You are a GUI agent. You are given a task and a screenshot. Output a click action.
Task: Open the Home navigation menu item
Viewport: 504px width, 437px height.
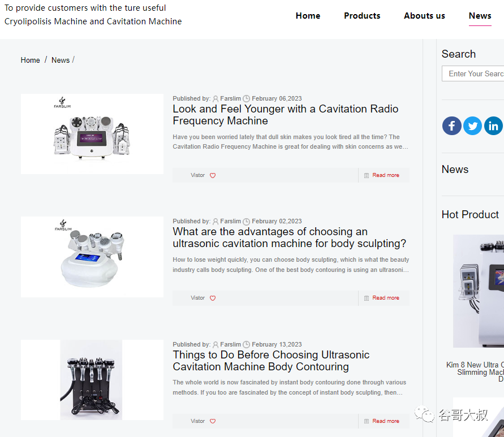pos(308,16)
